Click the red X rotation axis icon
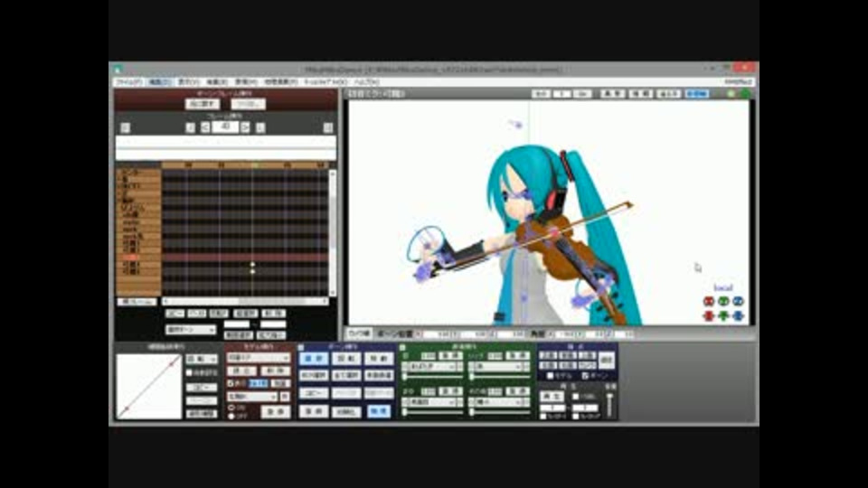Screen dimensions: 868x488 (x=709, y=302)
